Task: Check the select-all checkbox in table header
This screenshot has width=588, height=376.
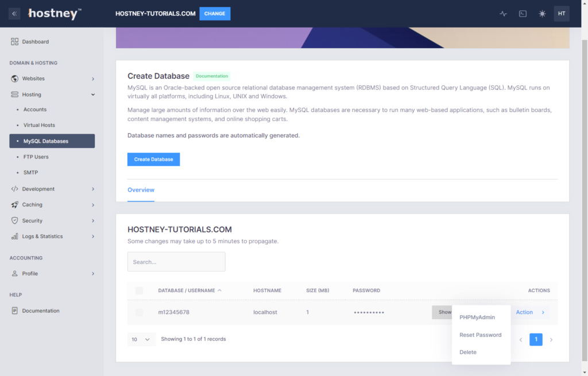Action: click(139, 290)
